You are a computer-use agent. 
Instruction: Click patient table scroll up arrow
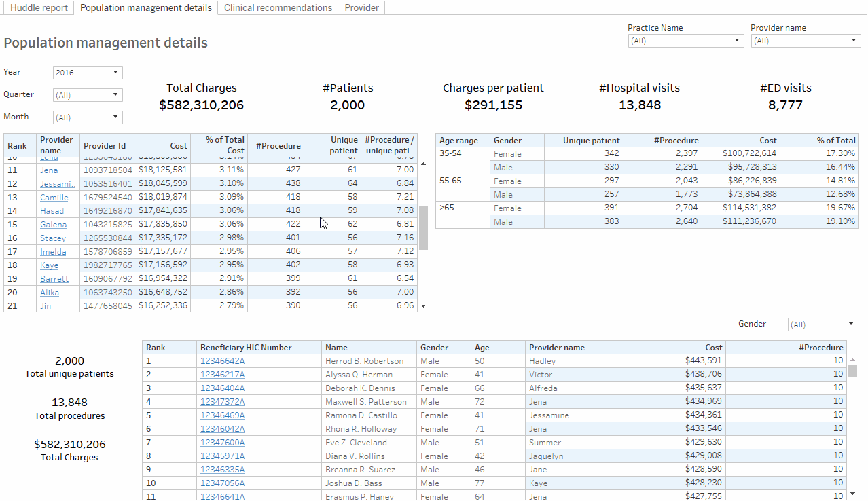tap(852, 360)
